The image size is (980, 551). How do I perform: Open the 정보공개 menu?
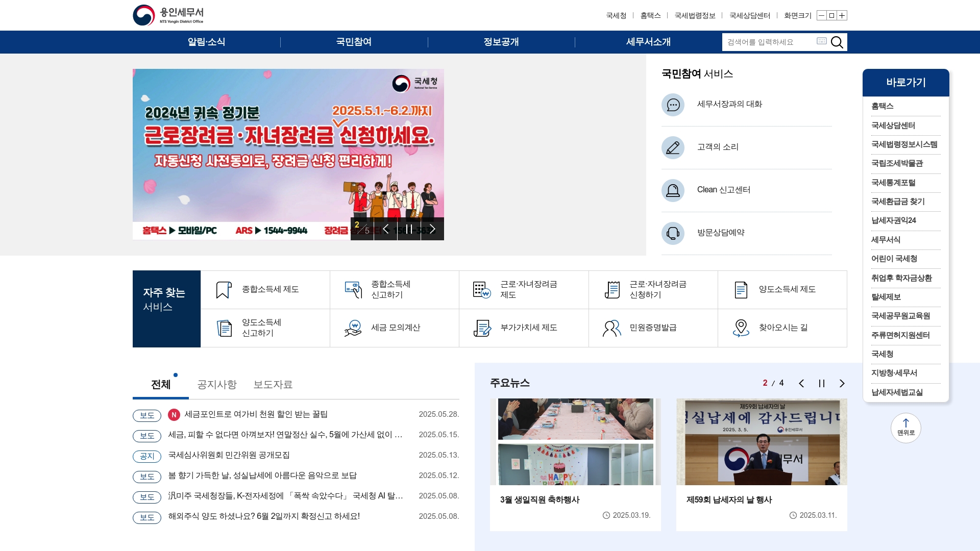(501, 42)
